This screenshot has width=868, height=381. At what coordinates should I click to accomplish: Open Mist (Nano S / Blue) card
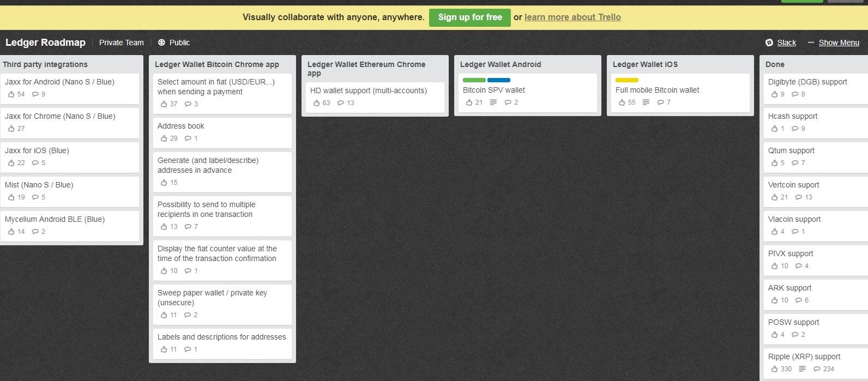70,191
